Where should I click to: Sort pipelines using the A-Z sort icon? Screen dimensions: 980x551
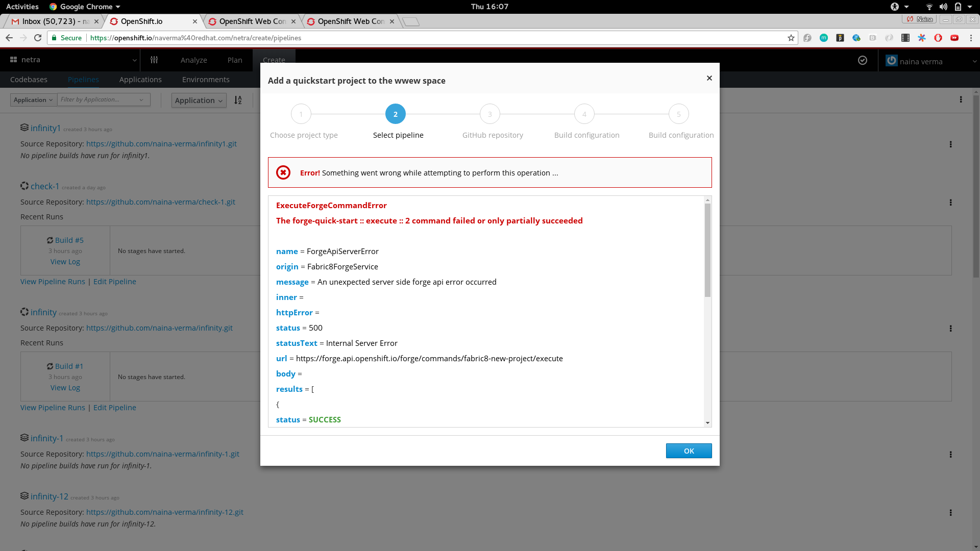pyautogui.click(x=238, y=100)
